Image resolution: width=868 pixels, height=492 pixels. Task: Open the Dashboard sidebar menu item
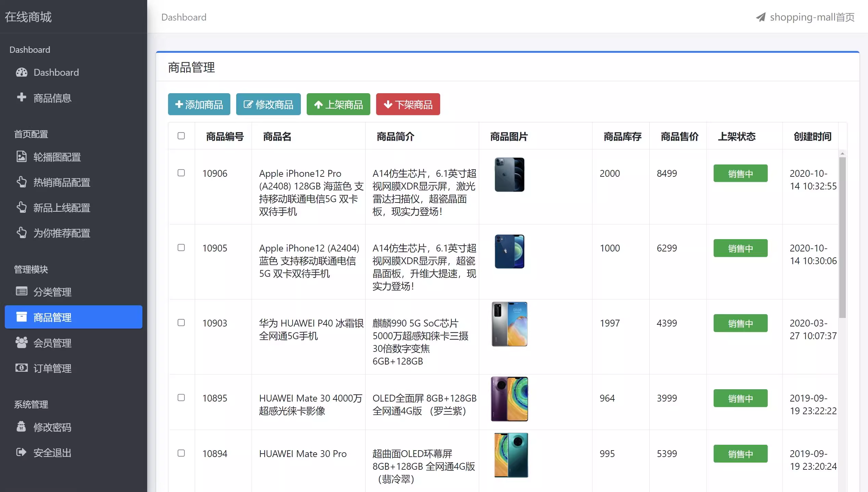[74, 72]
